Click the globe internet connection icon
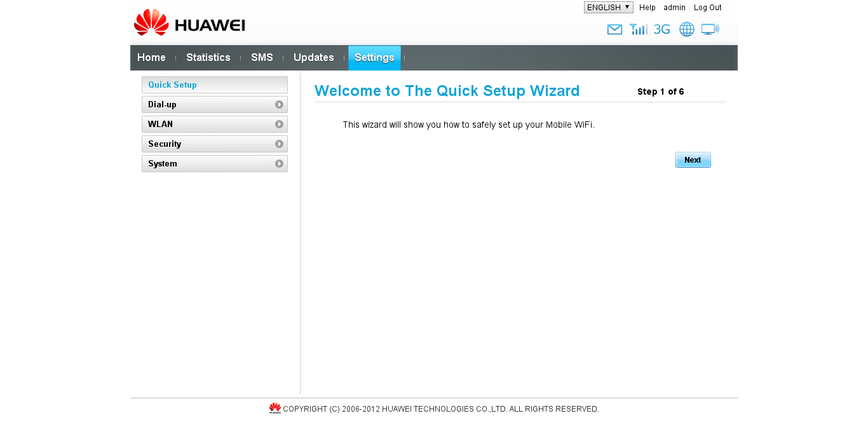Image resolution: width=868 pixels, height=432 pixels. tap(687, 29)
